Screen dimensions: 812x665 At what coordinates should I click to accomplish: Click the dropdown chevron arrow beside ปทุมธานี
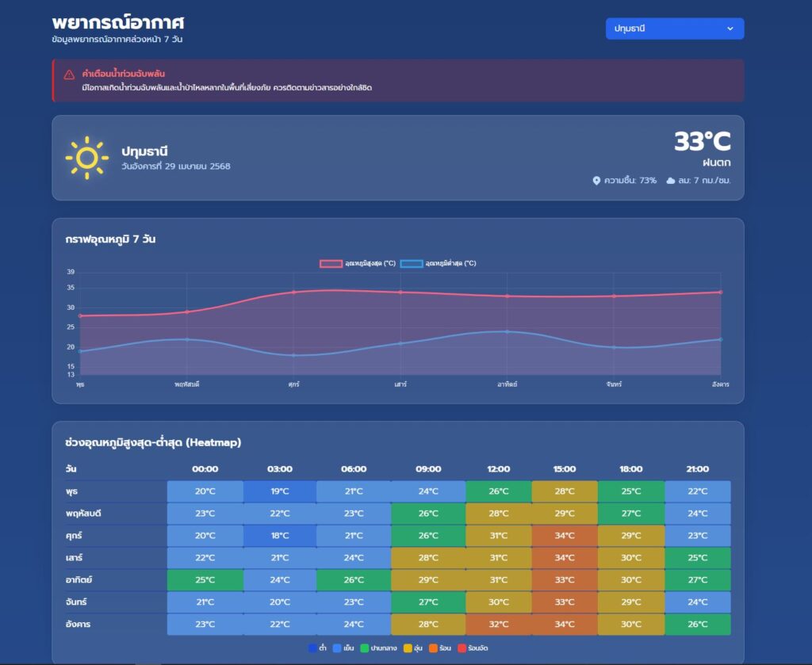point(730,29)
